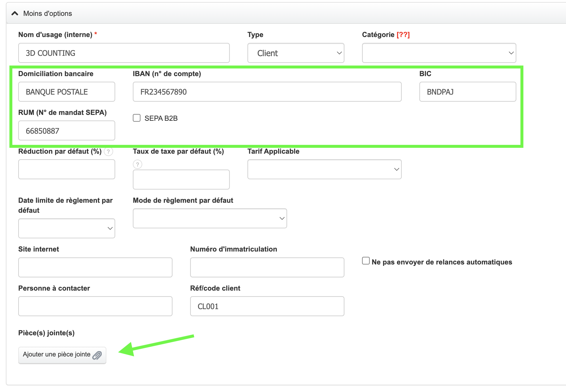Image resolution: width=566 pixels, height=392 pixels.
Task: Click the Moins d'options header
Action: (47, 13)
